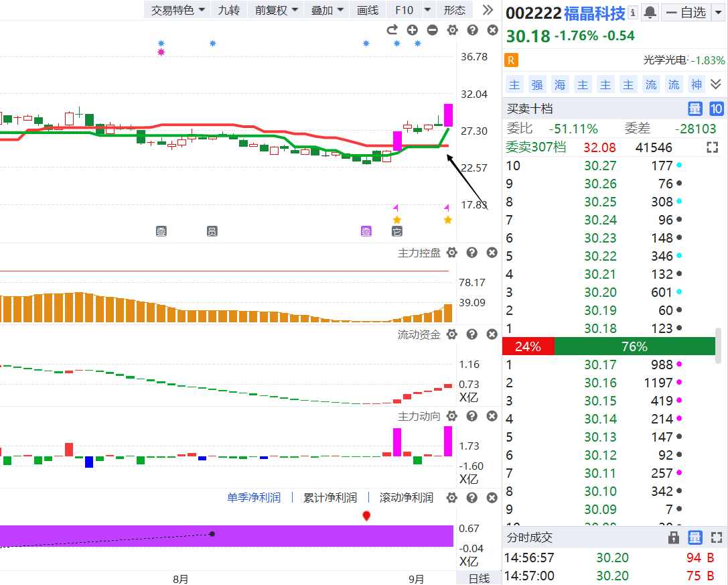The height and width of the screenshot is (585, 728).
Task: Click the red 24% portion of the buy-sell ratio bar
Action: (x=528, y=346)
